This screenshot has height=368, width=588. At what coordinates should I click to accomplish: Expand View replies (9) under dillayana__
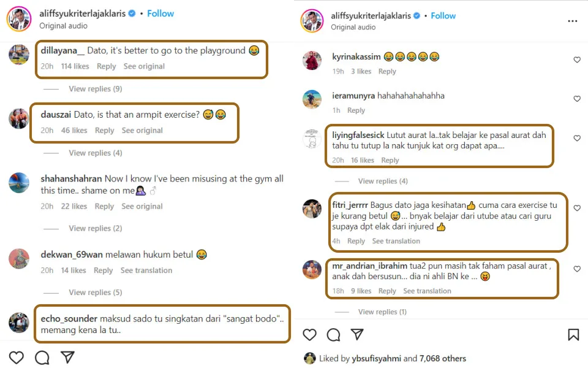95,89
